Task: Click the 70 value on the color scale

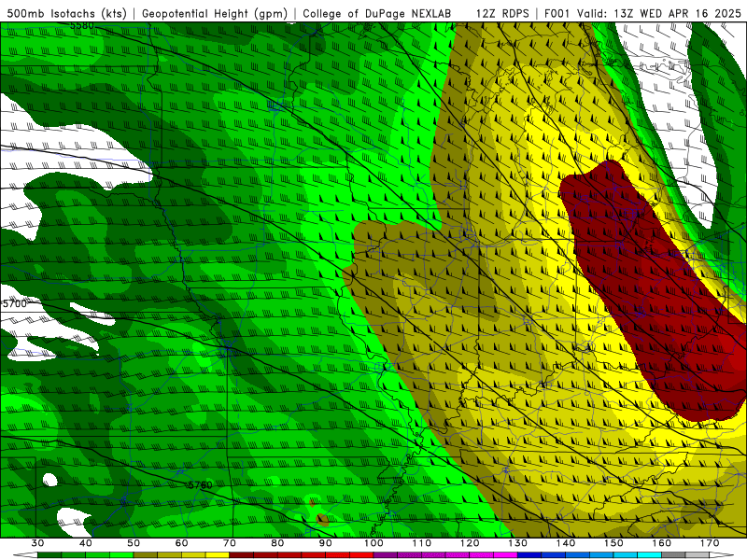Action: (230, 543)
